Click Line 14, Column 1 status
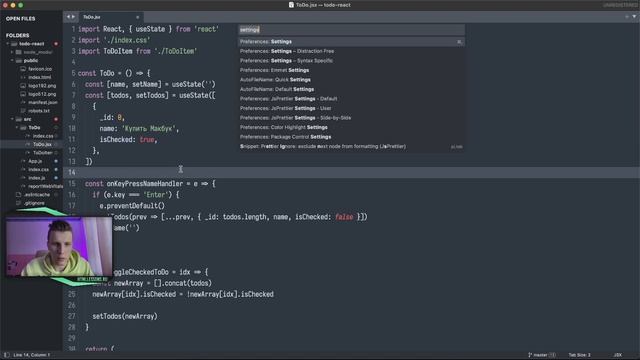The image size is (640, 360). click(31, 355)
